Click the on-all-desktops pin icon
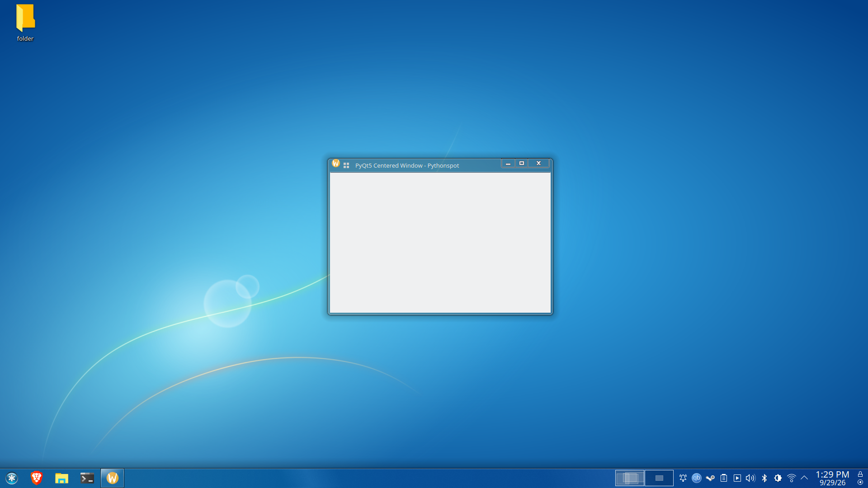This screenshot has height=488, width=868. tap(346, 165)
